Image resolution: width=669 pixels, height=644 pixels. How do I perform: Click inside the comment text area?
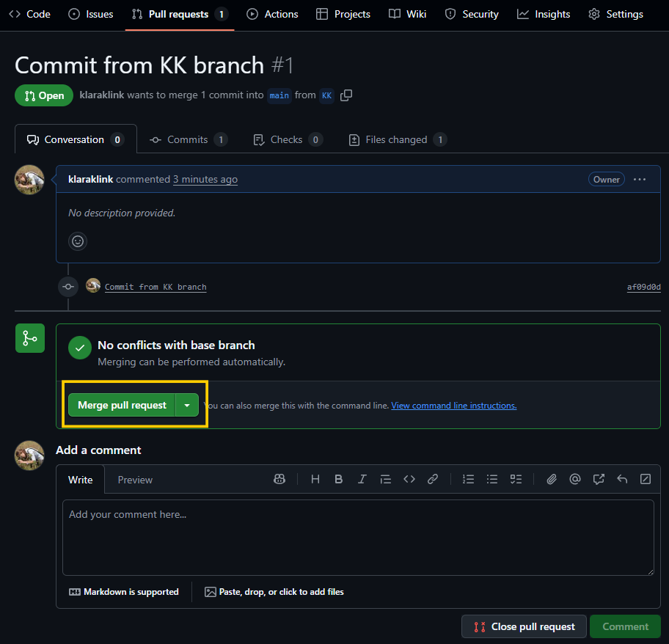[358, 537]
